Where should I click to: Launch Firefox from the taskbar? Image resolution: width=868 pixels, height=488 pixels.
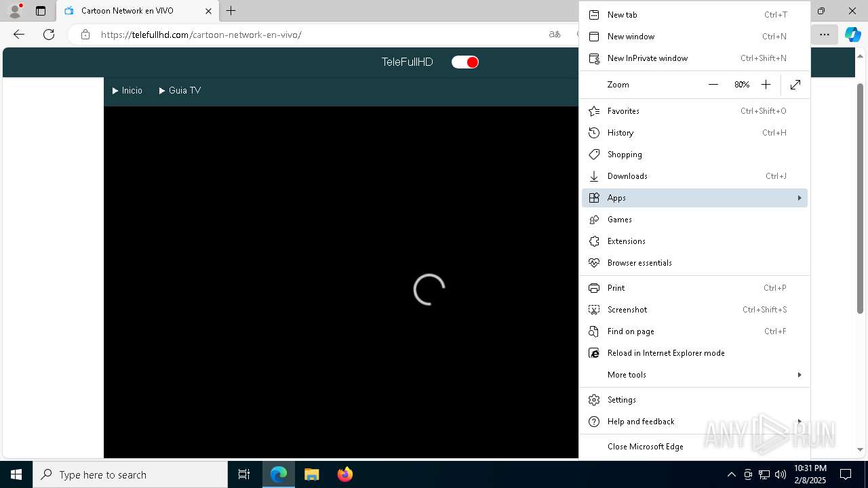(345, 474)
